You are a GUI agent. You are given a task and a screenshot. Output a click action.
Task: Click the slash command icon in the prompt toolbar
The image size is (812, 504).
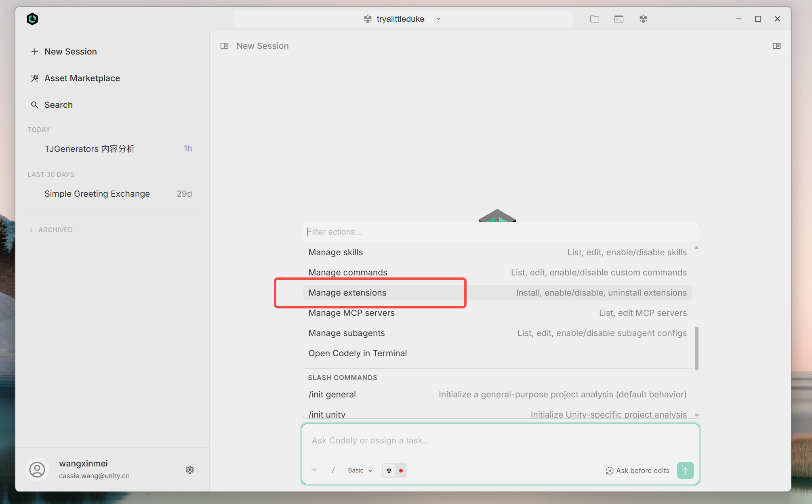333,470
